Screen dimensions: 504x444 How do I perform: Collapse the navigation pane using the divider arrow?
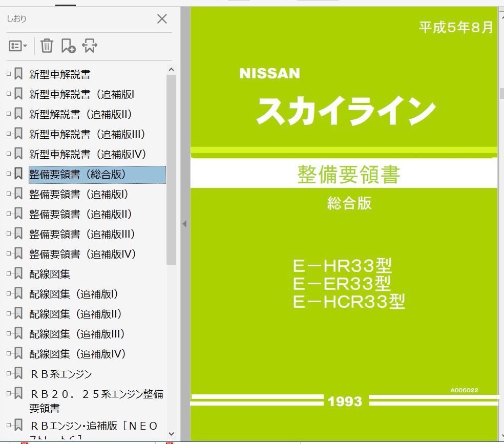[x=184, y=224]
